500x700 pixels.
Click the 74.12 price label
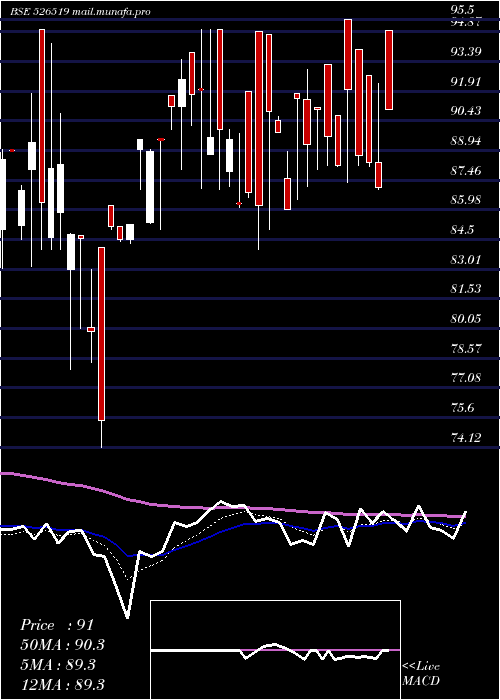(x=466, y=437)
